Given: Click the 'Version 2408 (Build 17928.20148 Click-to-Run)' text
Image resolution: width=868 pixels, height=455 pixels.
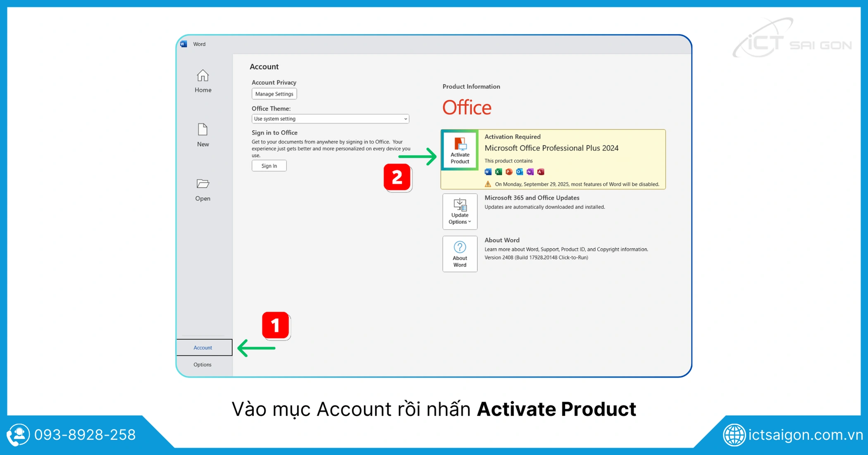Looking at the screenshot, I should pyautogui.click(x=536, y=257).
